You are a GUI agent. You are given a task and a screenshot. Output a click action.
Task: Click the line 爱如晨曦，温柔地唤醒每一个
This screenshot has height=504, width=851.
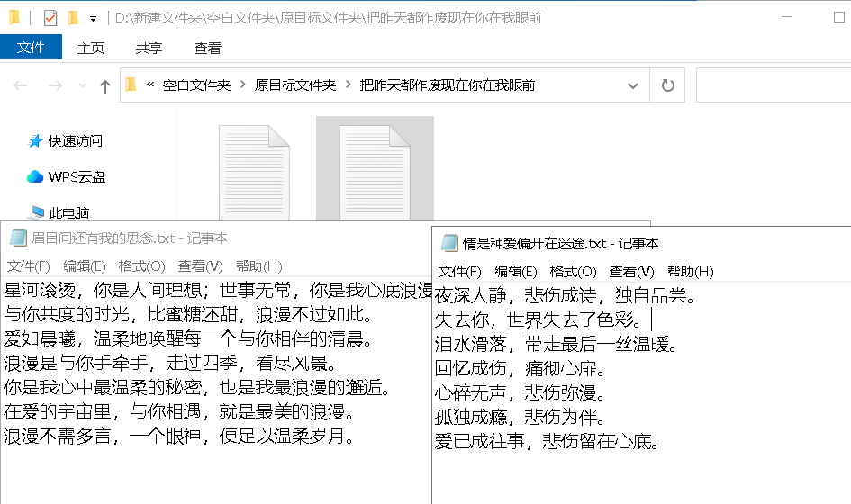click(188, 339)
